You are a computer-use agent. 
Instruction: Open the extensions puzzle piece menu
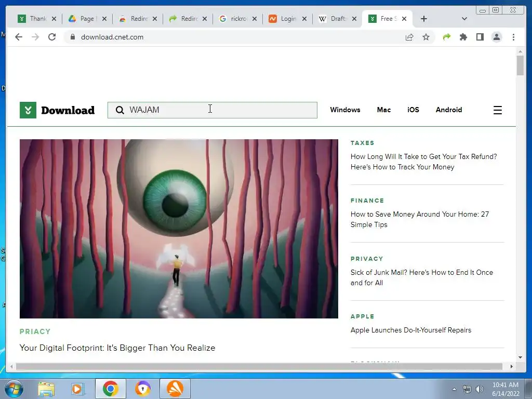tap(463, 37)
